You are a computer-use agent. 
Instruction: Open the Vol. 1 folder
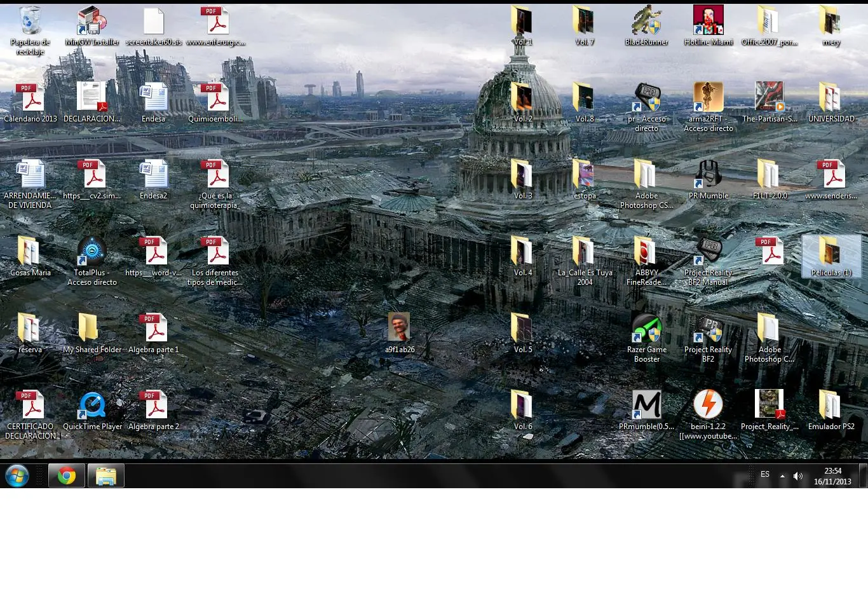[x=523, y=27]
